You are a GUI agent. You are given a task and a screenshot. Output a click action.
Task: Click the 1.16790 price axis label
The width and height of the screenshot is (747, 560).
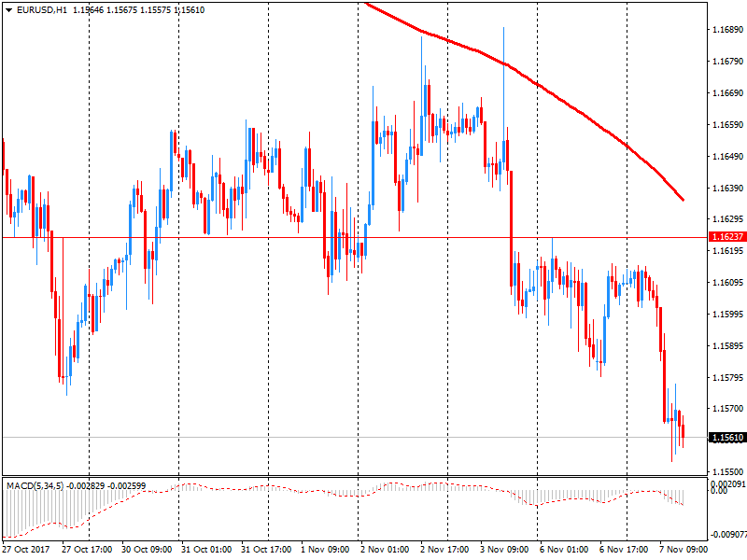pos(727,61)
